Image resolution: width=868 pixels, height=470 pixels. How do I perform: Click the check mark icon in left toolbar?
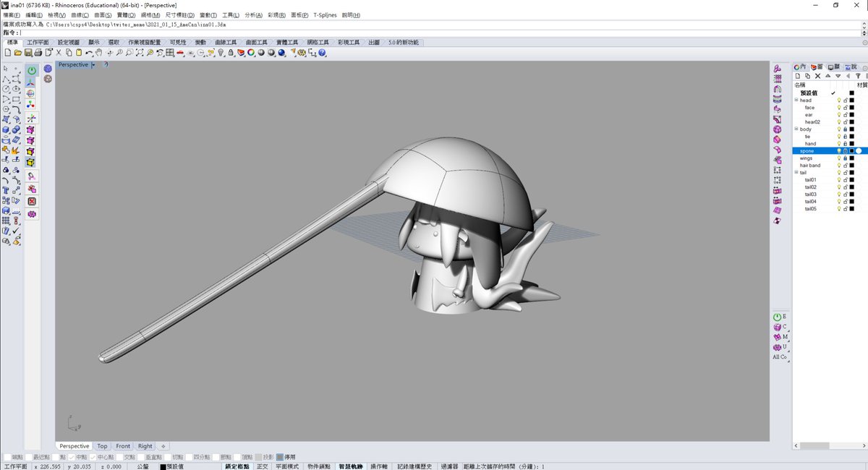coord(15,231)
